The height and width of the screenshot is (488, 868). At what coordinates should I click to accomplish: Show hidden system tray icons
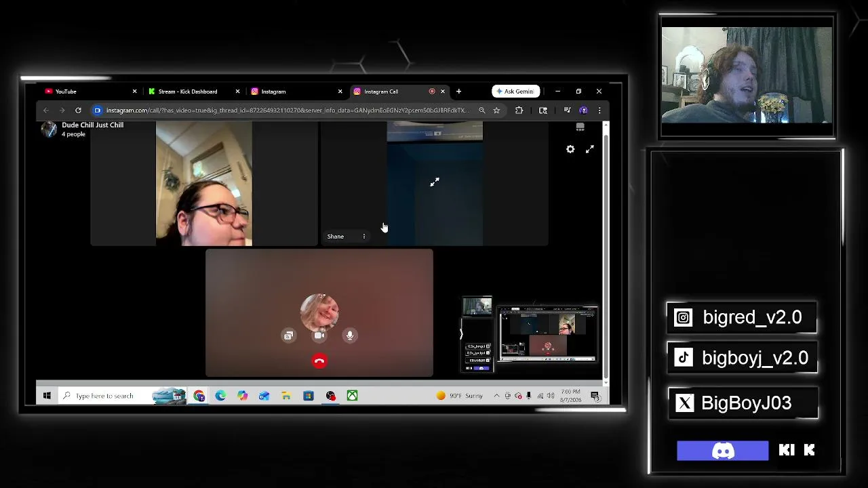[x=497, y=396]
